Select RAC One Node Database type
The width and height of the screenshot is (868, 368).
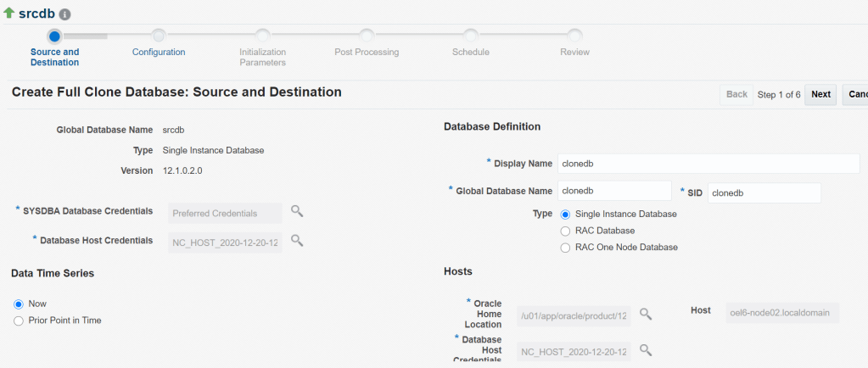(x=566, y=248)
